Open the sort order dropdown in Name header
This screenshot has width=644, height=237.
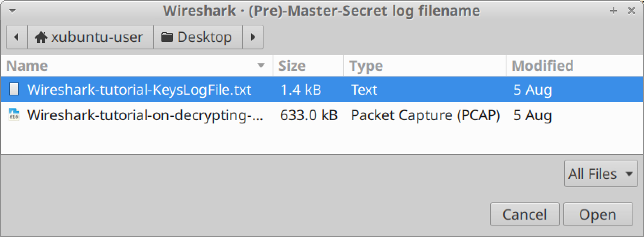261,65
